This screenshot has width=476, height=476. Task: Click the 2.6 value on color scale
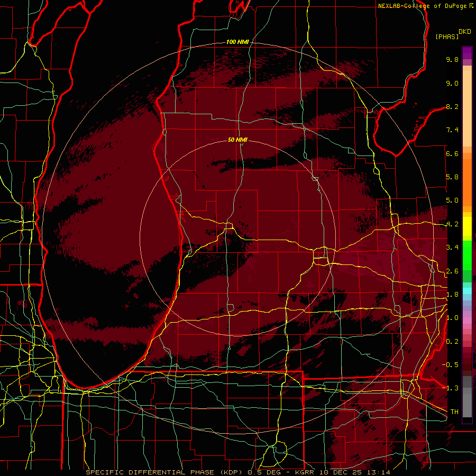[452, 271]
